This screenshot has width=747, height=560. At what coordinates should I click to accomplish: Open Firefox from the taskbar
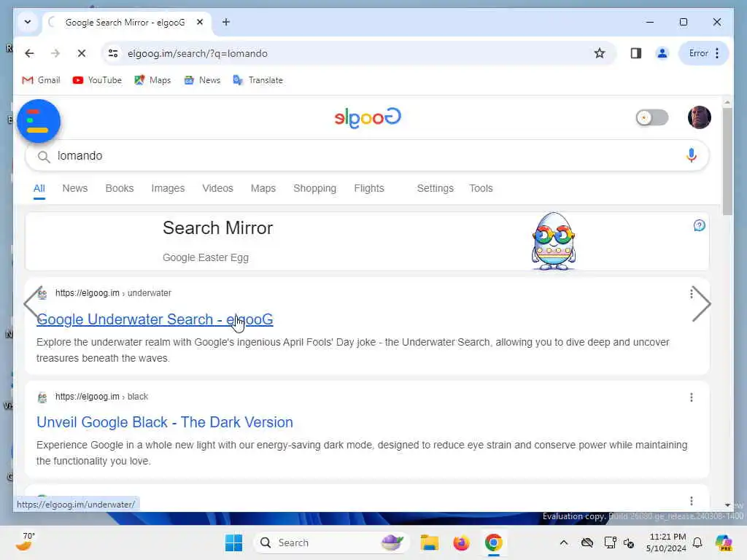(461, 542)
